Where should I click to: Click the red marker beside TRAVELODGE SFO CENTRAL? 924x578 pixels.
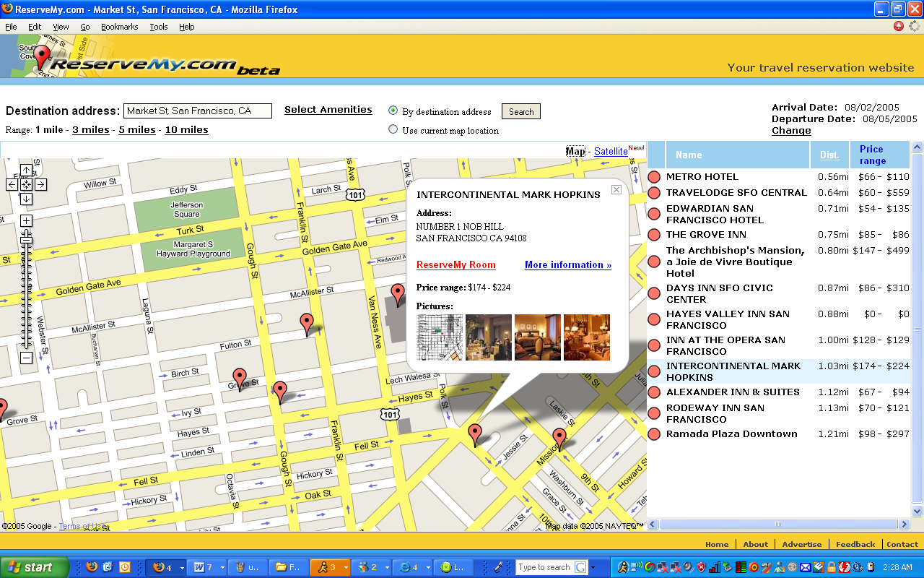click(654, 193)
